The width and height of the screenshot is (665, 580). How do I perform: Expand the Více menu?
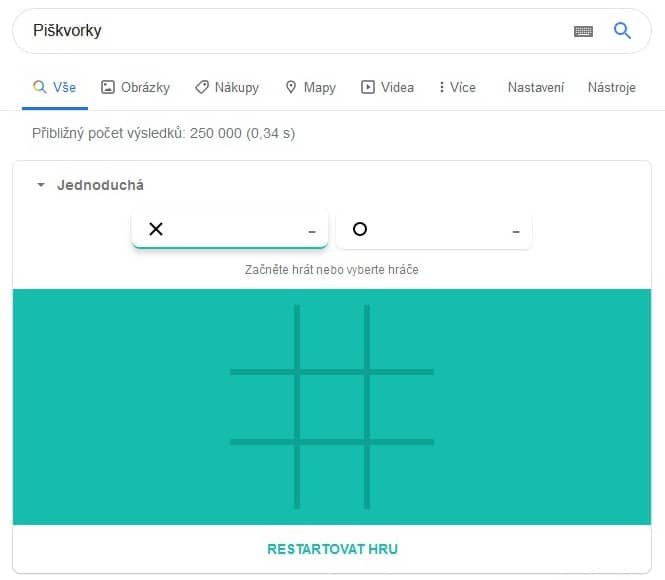(x=457, y=87)
